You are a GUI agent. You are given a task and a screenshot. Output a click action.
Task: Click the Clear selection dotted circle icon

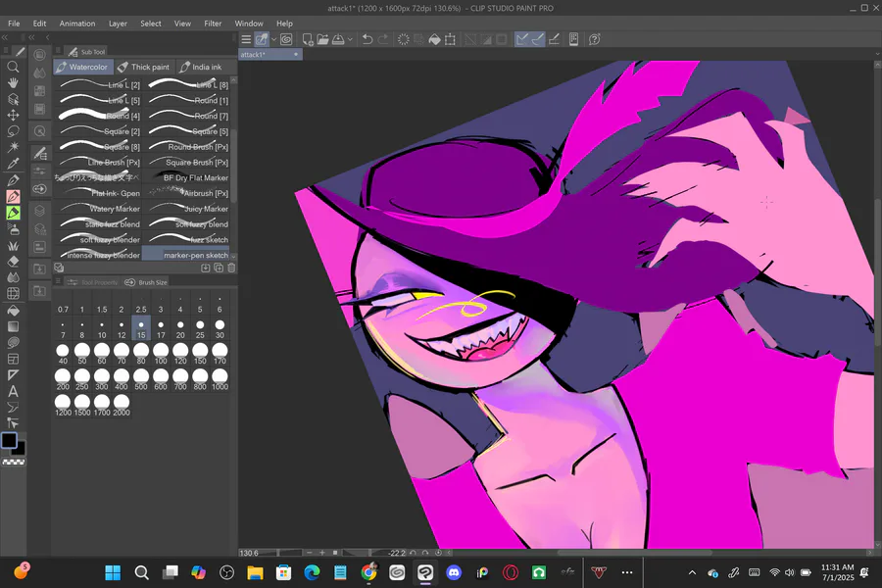point(404,39)
